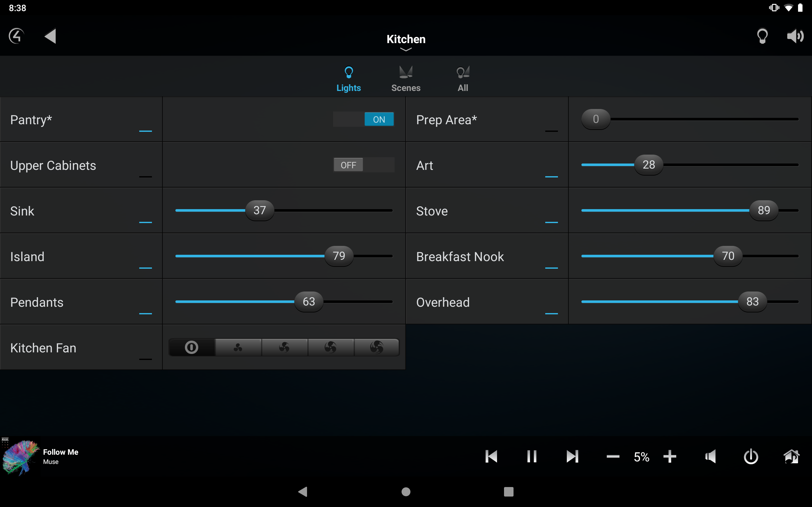Tap the skip-forward track icon

573,456
